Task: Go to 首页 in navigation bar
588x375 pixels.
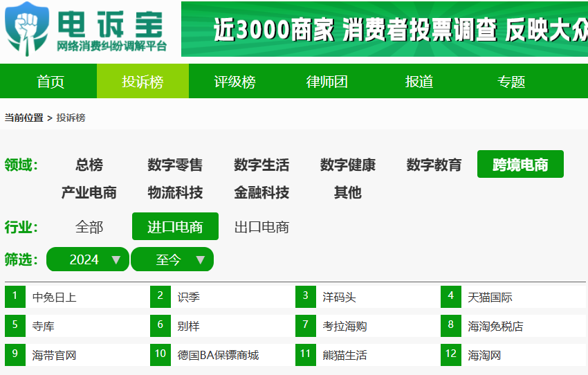Action: tap(50, 82)
